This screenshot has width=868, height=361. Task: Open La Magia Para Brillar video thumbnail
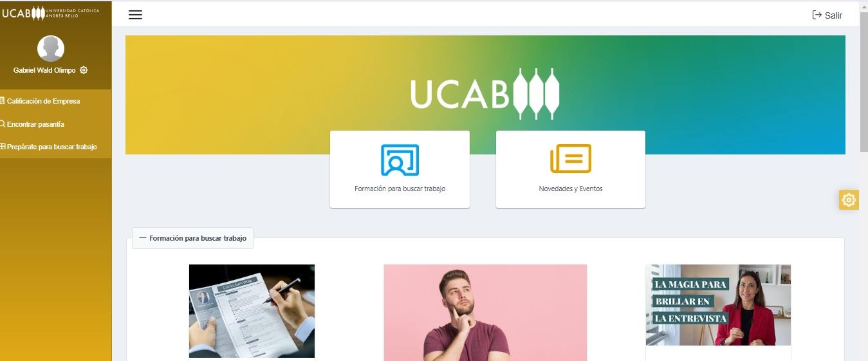[x=718, y=305]
